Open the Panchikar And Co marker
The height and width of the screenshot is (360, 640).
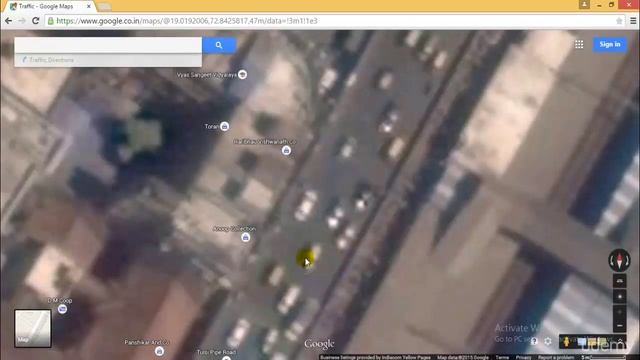click(x=160, y=351)
